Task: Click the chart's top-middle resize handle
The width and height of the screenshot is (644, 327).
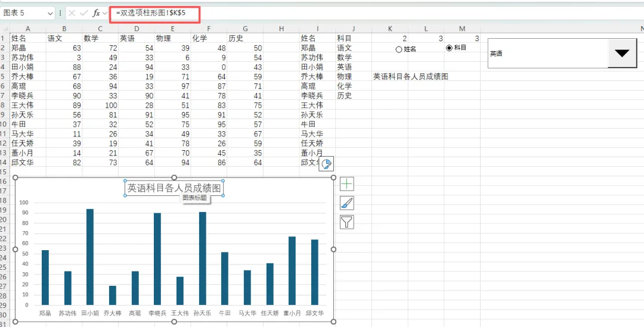Action: tap(174, 177)
